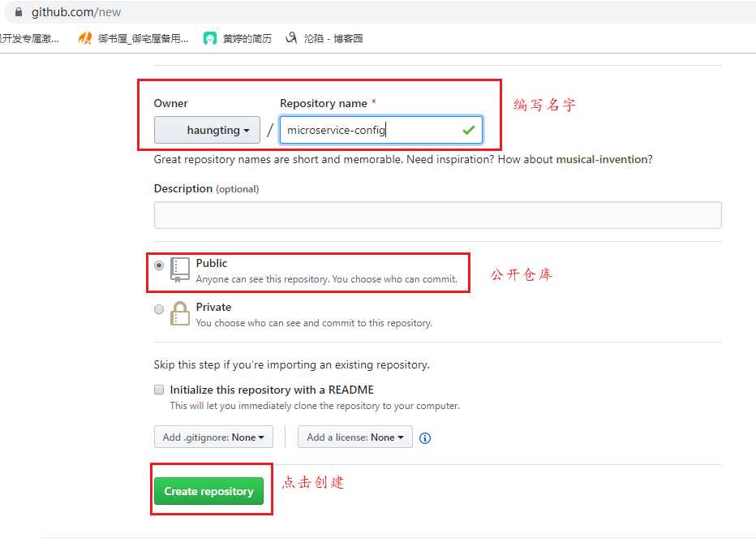Open the Add .gitignore dropdown
The image size is (756, 543).
(213, 437)
